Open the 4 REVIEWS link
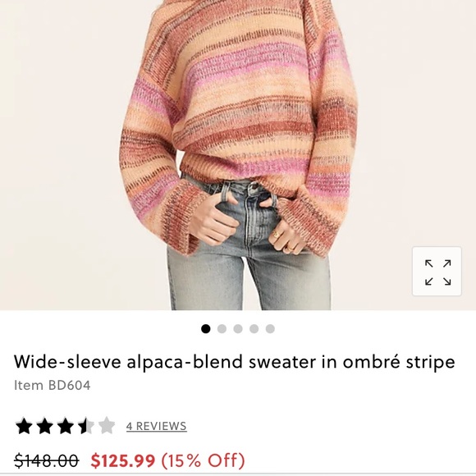 (156, 426)
